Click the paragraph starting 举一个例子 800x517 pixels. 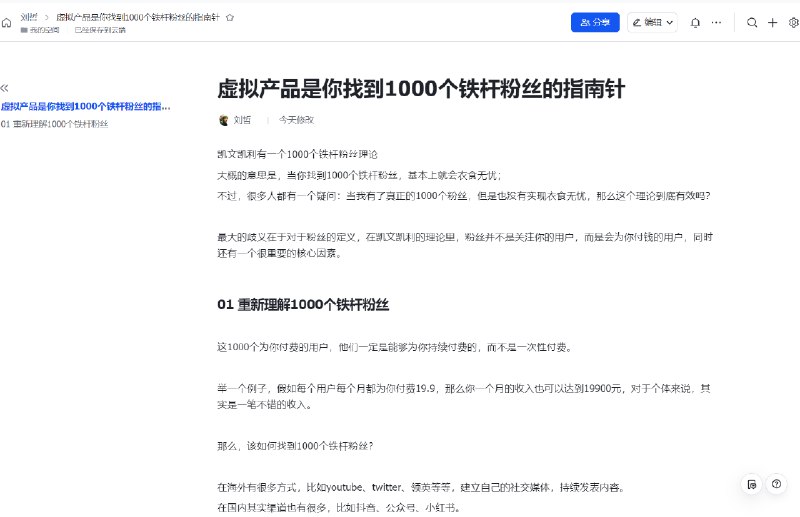coord(464,397)
